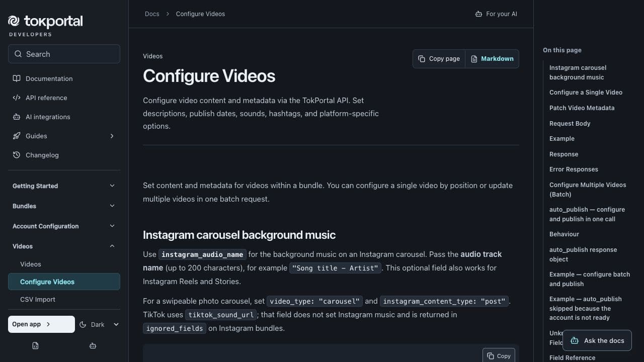The height and width of the screenshot is (362, 644).
Task: Open the AI integrations menu item
Action: [x=64, y=117]
